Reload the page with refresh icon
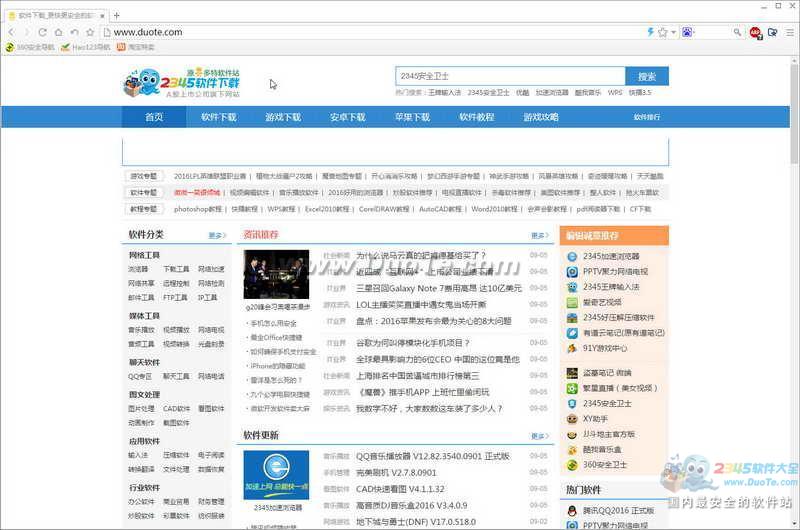This screenshot has width=800, height=530. coord(42,32)
